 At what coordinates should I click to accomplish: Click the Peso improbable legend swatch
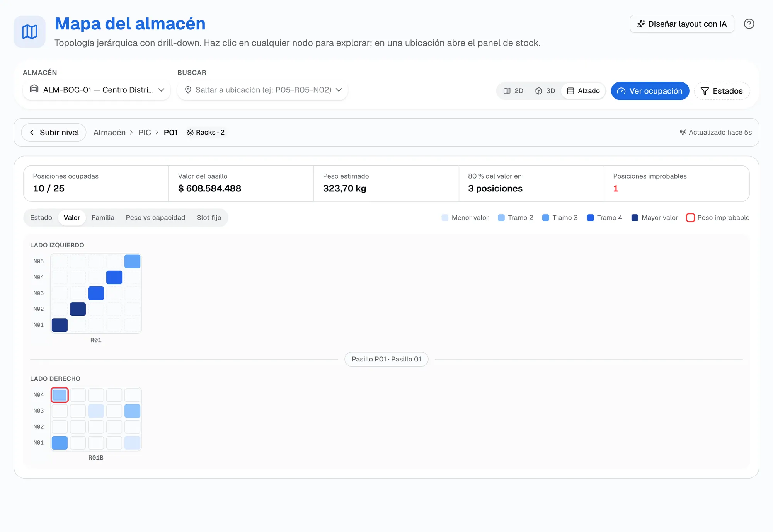[x=690, y=218]
